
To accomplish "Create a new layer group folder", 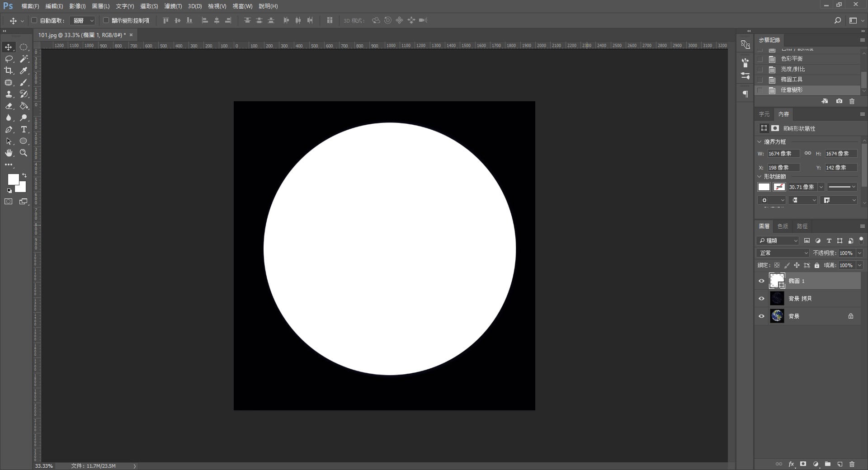I will point(827,464).
